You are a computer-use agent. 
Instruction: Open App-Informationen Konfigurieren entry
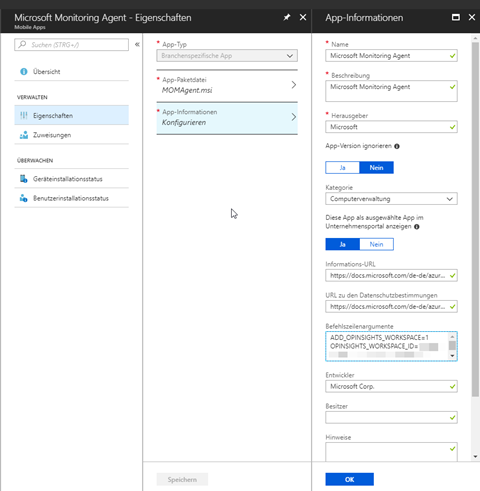[x=227, y=118]
